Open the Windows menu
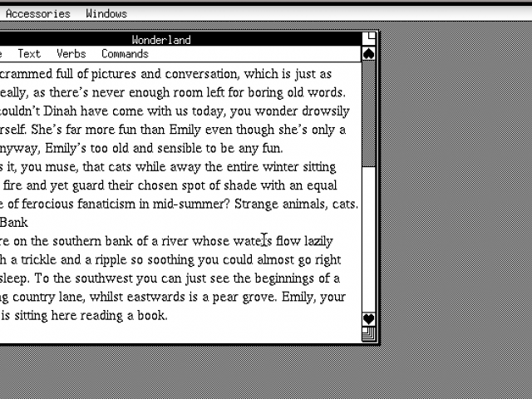The image size is (532, 399). [106, 13]
